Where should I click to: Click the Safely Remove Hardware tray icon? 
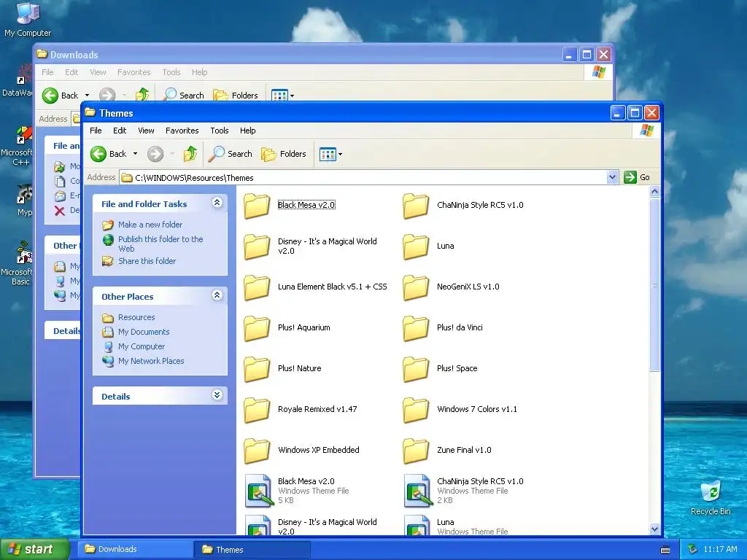coord(693,550)
